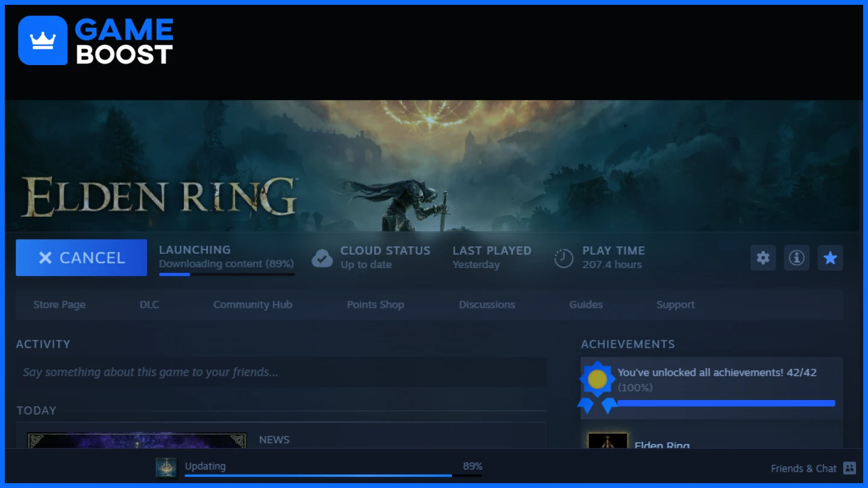Click the ACHIEVEMENTS section heading
868x488 pixels.
point(627,344)
